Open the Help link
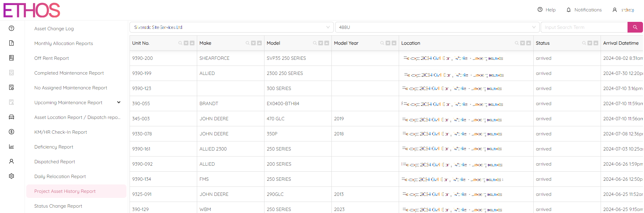 [x=546, y=10]
